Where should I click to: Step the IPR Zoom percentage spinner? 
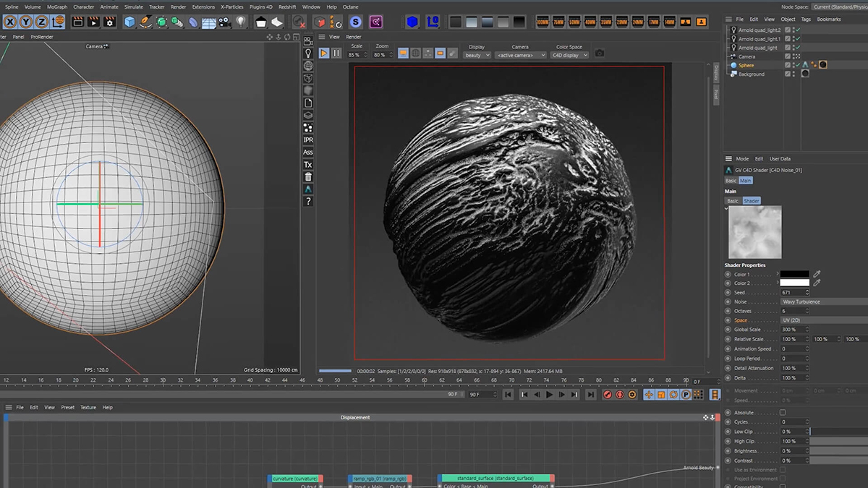coord(391,55)
